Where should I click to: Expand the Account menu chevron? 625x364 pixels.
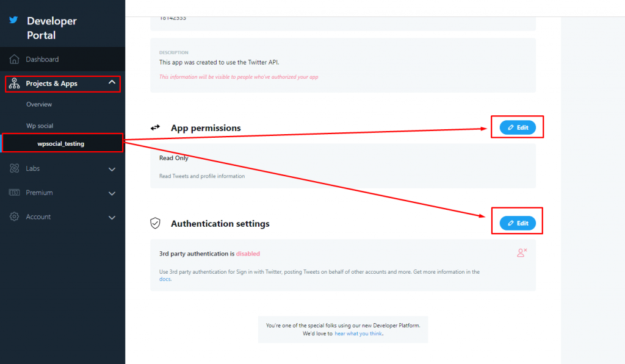(112, 218)
